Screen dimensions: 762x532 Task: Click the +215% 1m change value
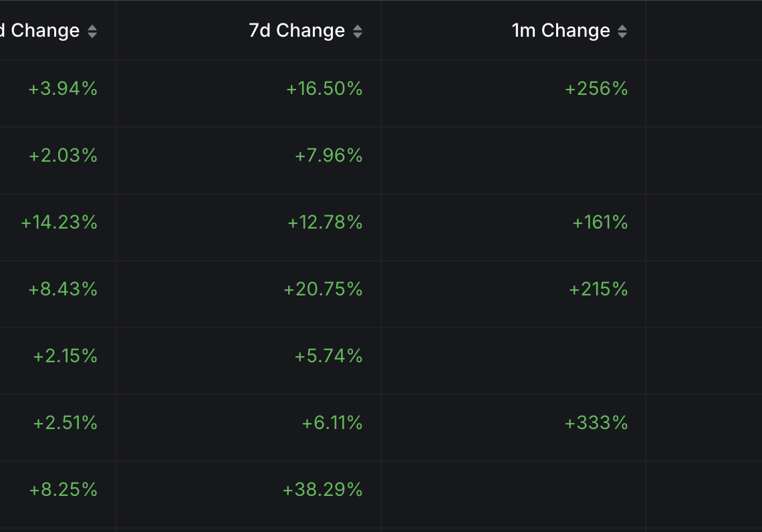click(x=598, y=289)
